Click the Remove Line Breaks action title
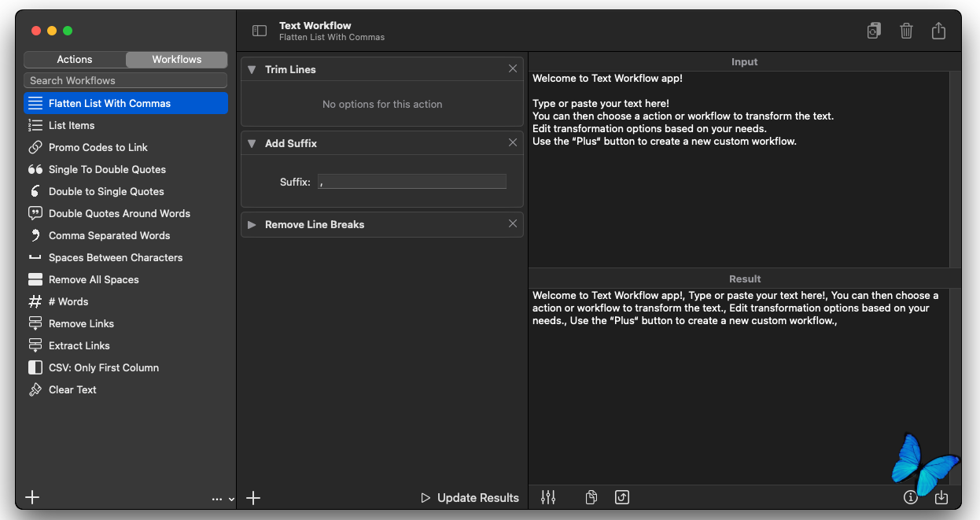The image size is (980, 520). coord(315,224)
